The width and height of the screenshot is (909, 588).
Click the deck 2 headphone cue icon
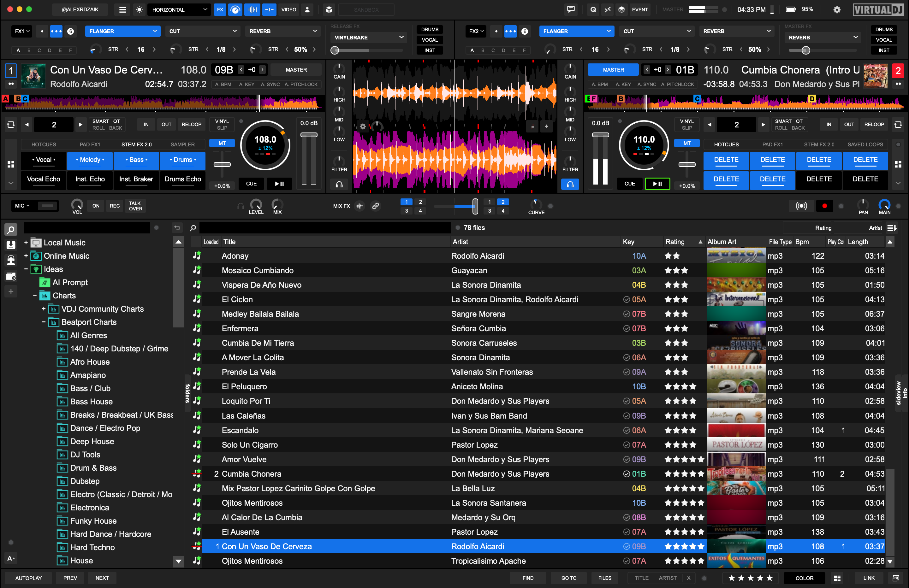[570, 185]
